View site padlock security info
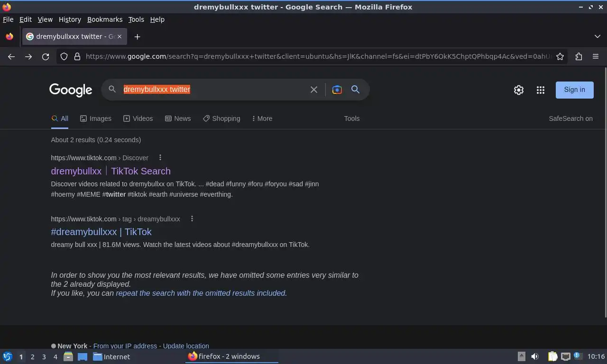This screenshot has height=364, width=607. (x=77, y=56)
